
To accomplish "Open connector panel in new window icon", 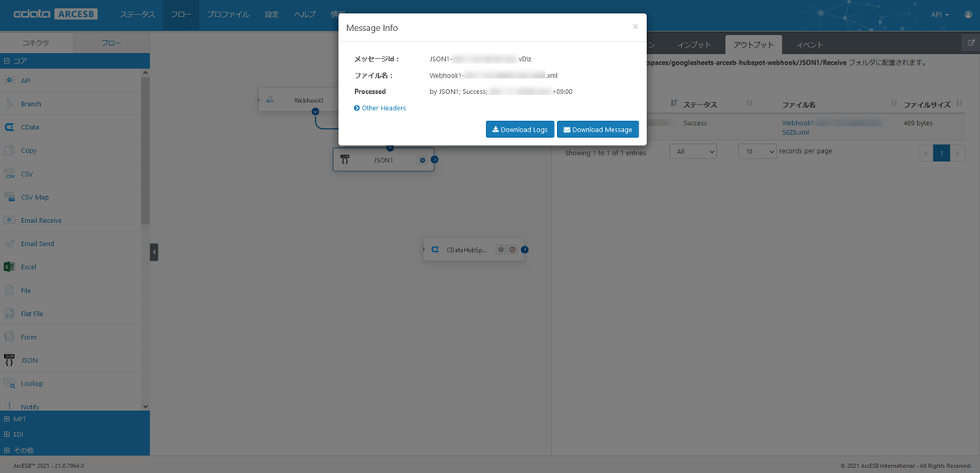I will (970, 42).
